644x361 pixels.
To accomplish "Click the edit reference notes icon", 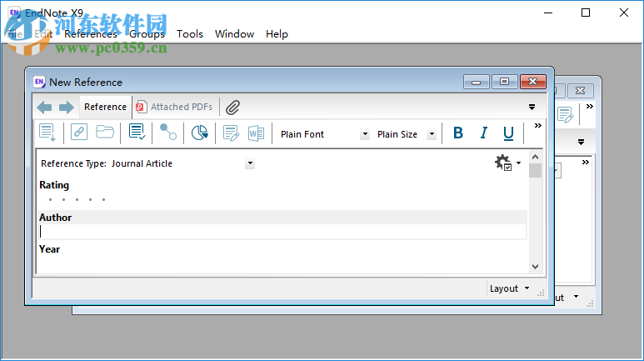I will [x=232, y=133].
